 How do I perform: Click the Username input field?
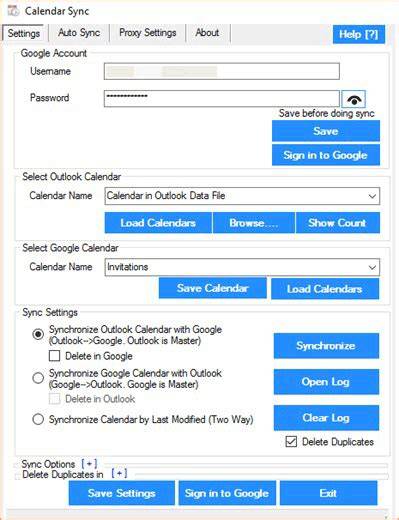tap(222, 71)
